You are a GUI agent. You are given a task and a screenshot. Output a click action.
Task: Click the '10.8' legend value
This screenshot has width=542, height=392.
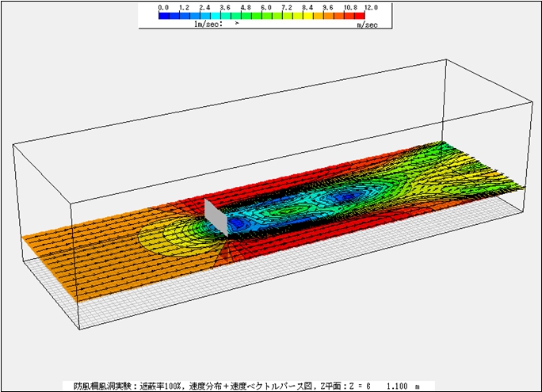pyautogui.click(x=350, y=8)
